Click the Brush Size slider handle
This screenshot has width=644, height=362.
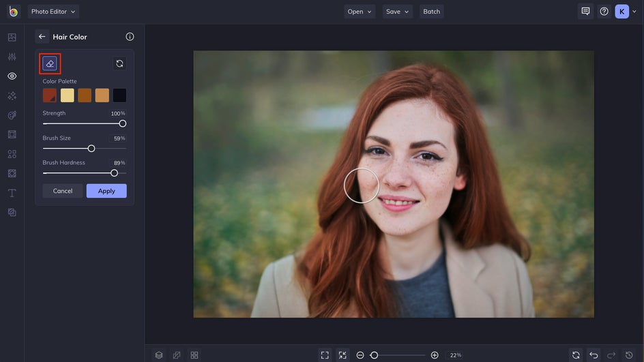(91, 149)
